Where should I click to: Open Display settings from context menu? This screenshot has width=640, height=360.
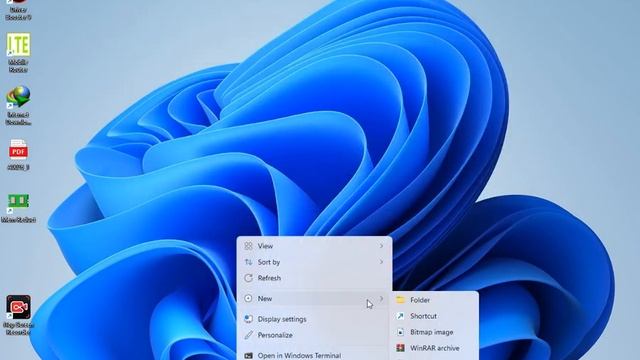pos(314,319)
